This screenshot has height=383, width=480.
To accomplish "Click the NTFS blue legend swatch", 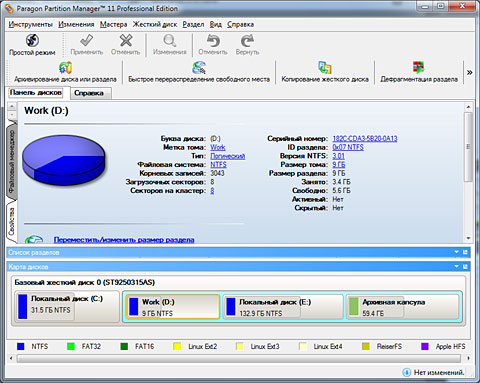I will (21, 346).
